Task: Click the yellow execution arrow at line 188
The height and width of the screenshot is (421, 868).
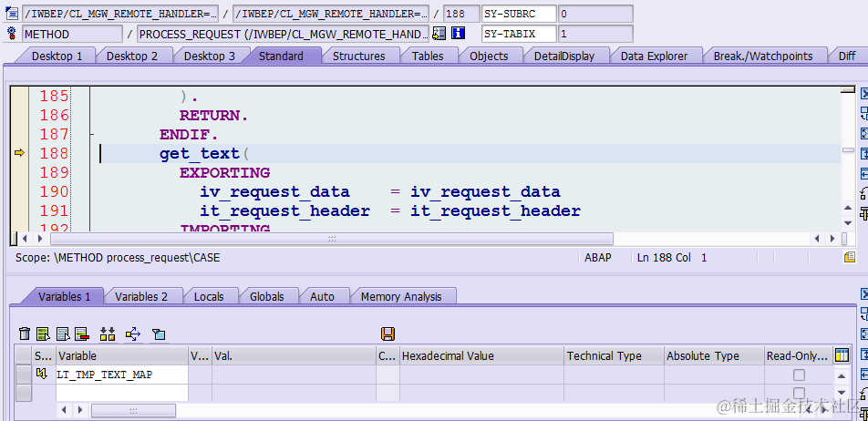Action: point(19,153)
